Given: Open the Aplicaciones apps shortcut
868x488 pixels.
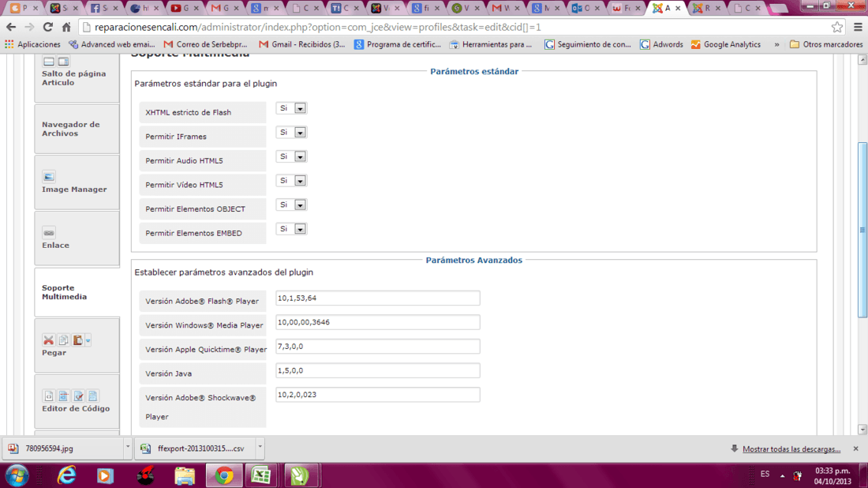Looking at the screenshot, I should pos(32,44).
